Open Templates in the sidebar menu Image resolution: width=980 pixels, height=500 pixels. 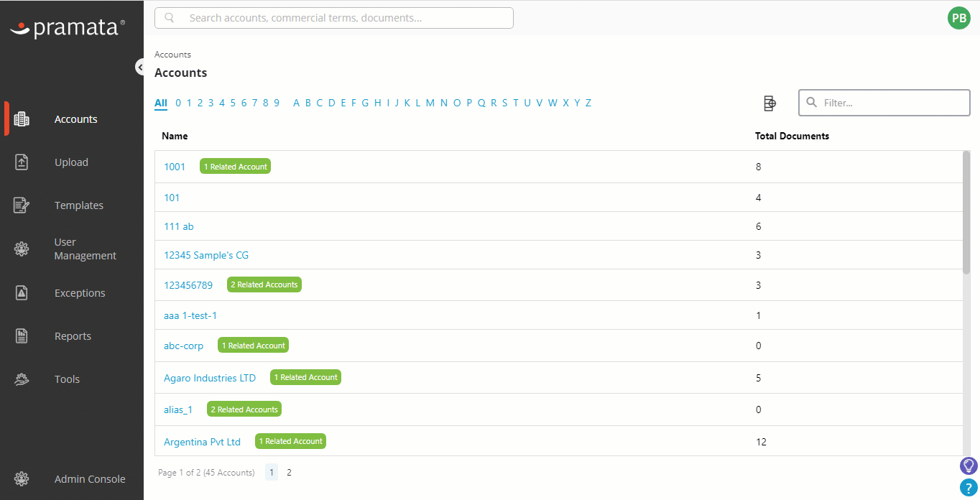click(79, 205)
